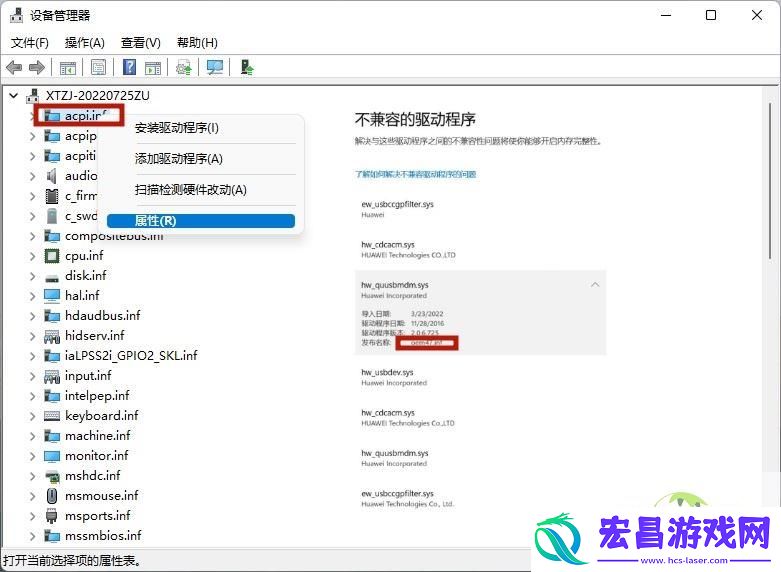Click the chip icon beside cpu.inf
Screen dimensions: 781x572
pos(52,256)
